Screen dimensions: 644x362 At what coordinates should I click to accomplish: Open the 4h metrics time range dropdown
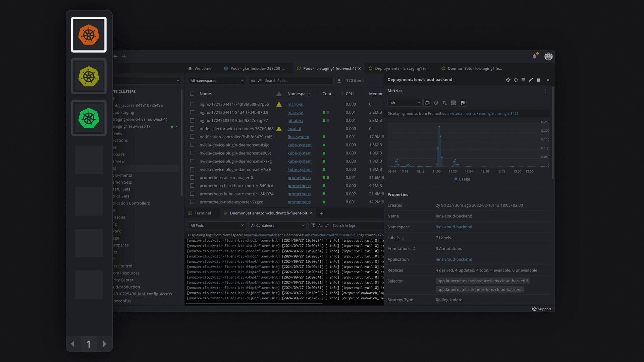(405, 103)
